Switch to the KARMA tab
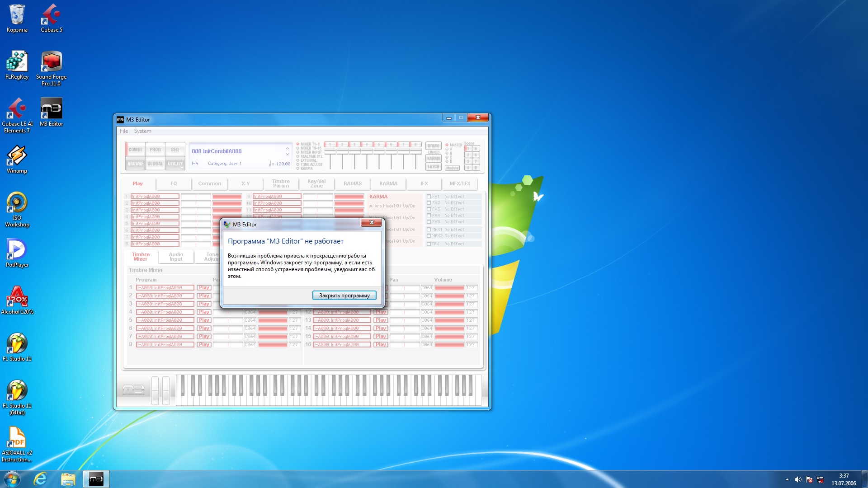 388,183
